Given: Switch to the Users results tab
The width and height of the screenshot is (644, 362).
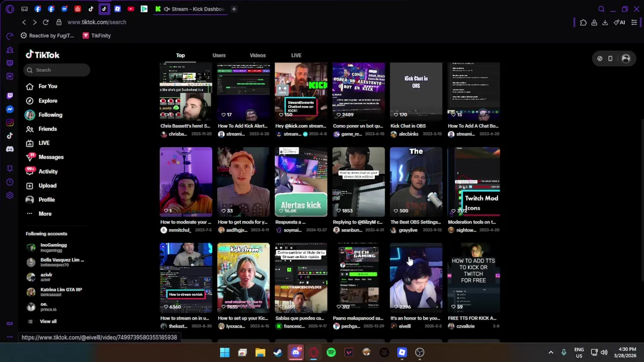Looking at the screenshot, I should point(219,55).
